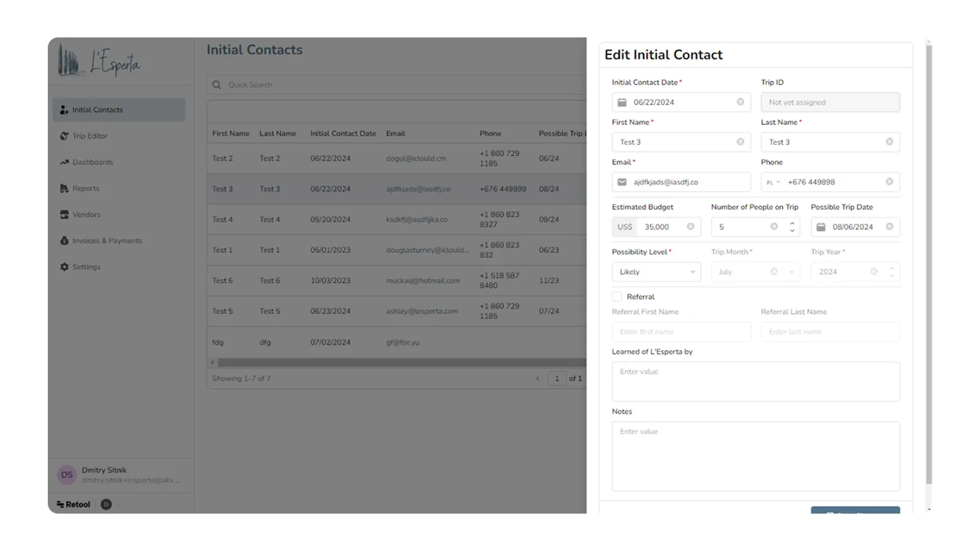Click previous page arrow in table pagination

(538, 378)
